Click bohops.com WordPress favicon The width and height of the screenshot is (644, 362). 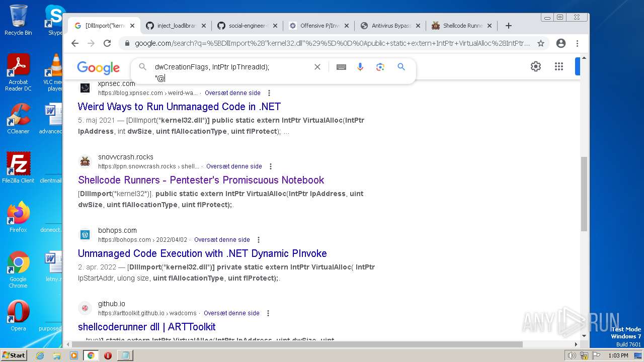[x=85, y=235]
